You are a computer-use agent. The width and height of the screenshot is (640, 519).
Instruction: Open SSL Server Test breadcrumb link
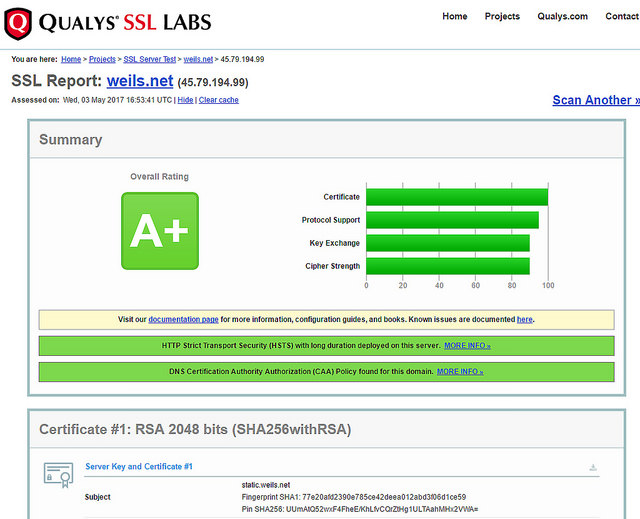point(150,59)
